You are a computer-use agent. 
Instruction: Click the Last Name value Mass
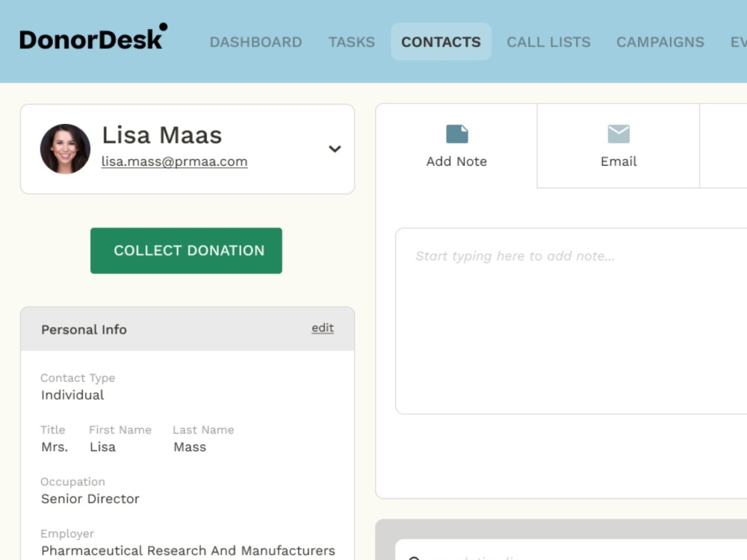[190, 447]
